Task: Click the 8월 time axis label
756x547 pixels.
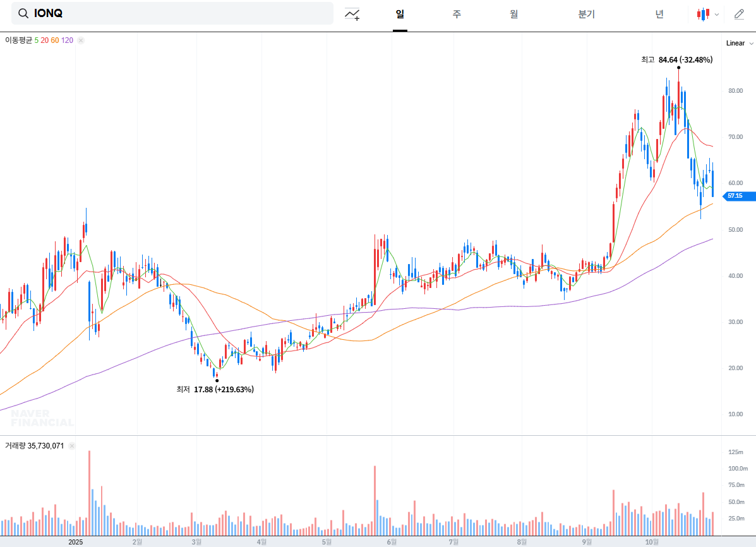Action: (522, 542)
